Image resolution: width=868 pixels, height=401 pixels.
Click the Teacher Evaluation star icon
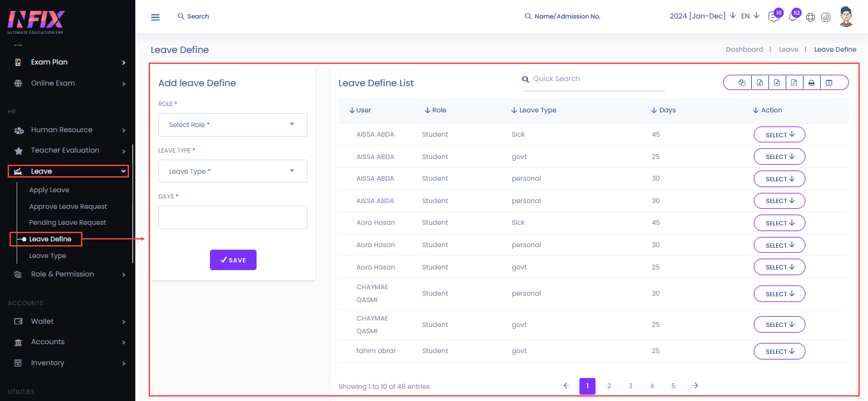19,151
